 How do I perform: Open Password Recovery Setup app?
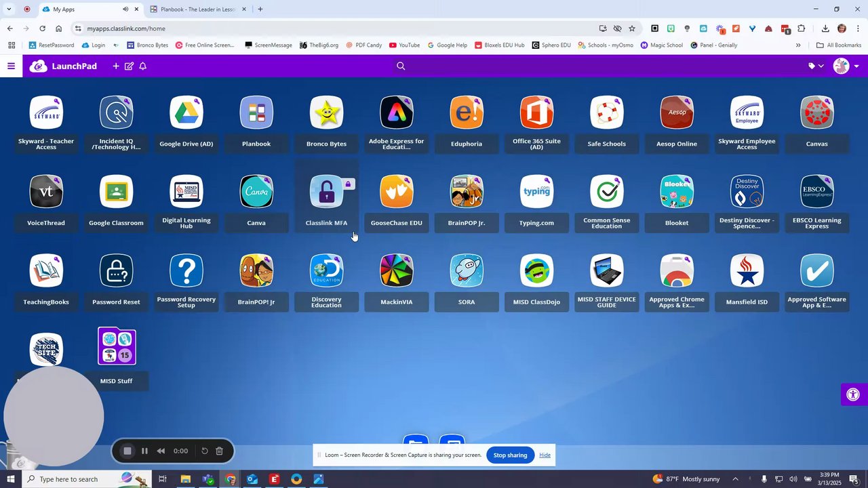pos(186,271)
